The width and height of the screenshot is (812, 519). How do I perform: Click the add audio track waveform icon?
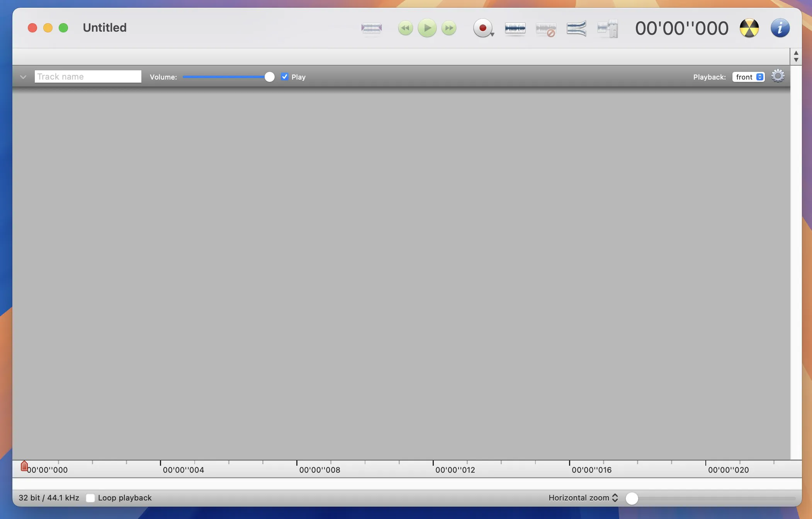tap(515, 28)
